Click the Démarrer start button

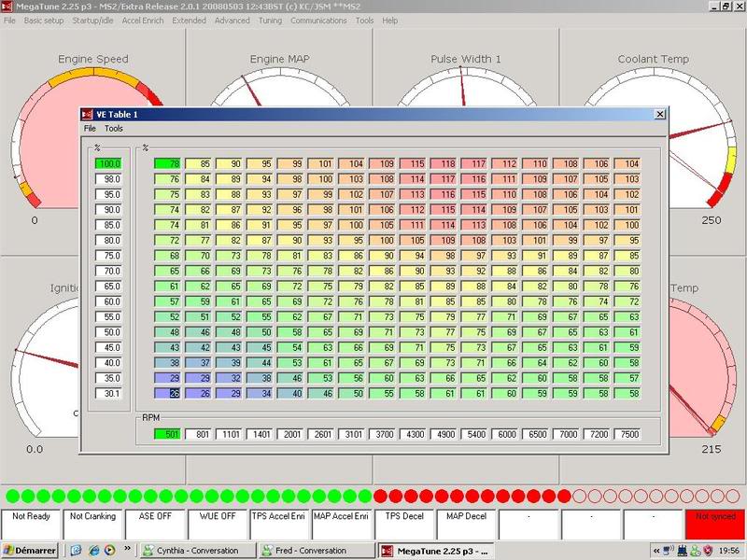(x=28, y=551)
